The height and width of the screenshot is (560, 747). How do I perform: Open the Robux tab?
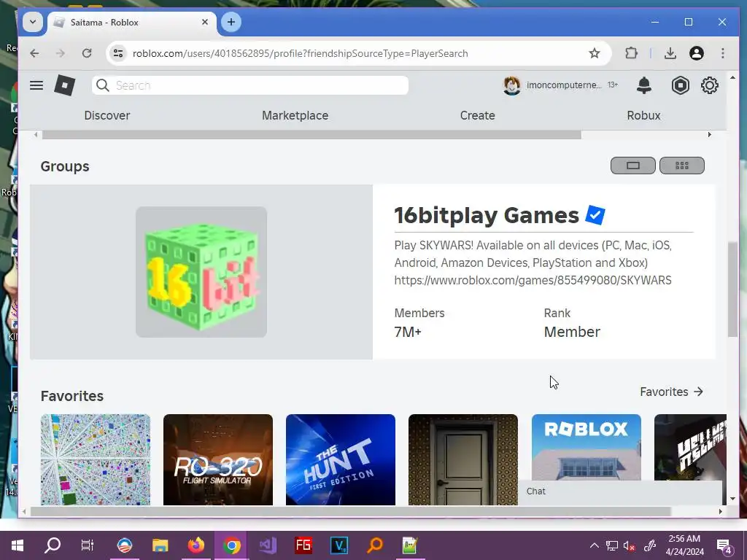(643, 115)
